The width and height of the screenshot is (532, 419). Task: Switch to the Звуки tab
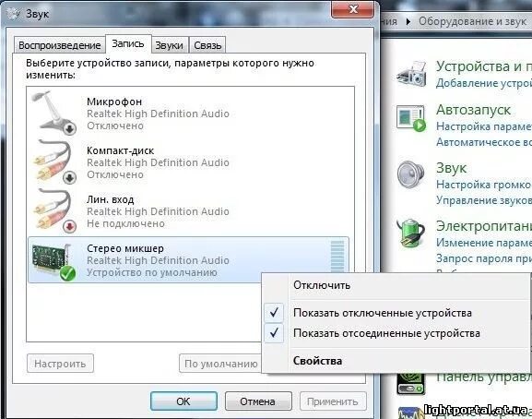pyautogui.click(x=169, y=45)
